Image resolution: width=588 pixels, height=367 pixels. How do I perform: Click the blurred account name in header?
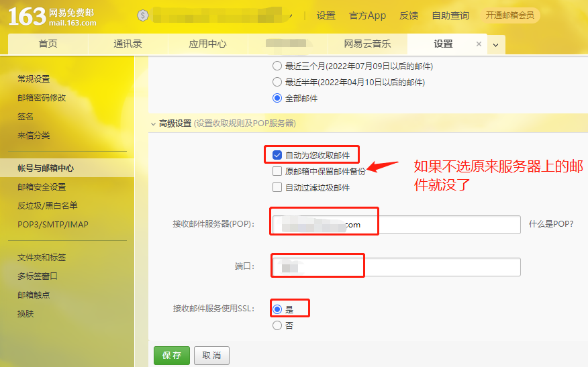(x=222, y=15)
